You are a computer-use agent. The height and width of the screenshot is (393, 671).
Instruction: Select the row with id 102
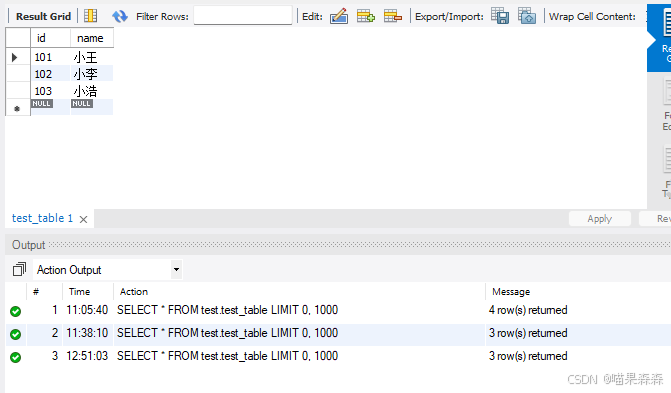[x=59, y=74]
